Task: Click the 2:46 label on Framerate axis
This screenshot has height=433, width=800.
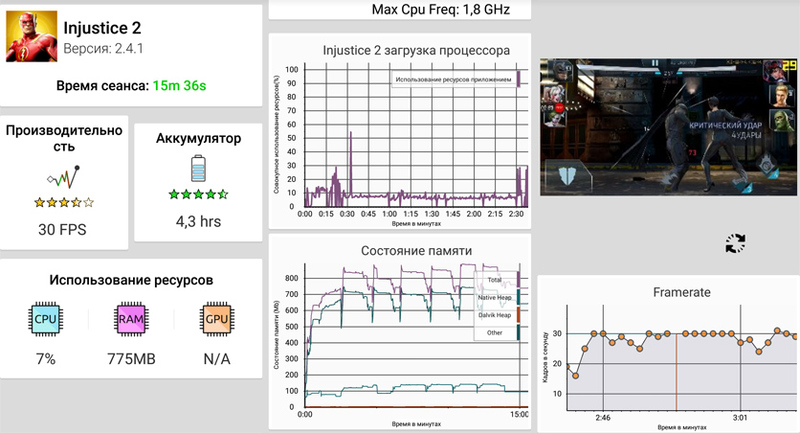Action: (603, 418)
